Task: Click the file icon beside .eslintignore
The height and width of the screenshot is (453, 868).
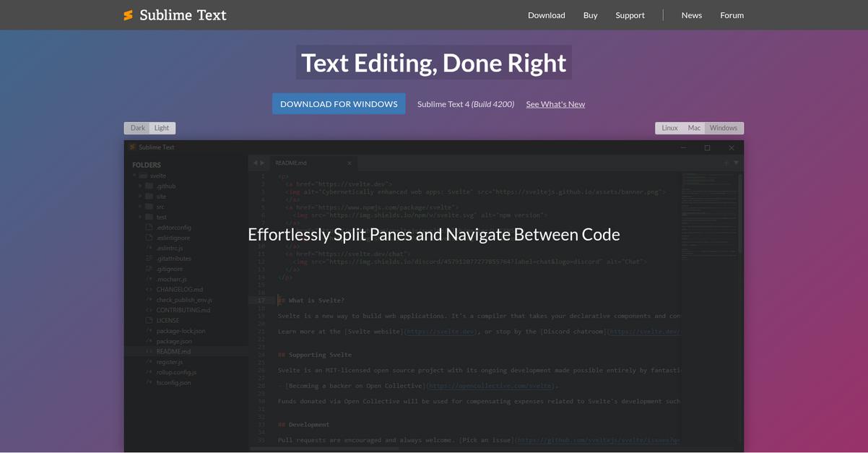Action: [149, 238]
